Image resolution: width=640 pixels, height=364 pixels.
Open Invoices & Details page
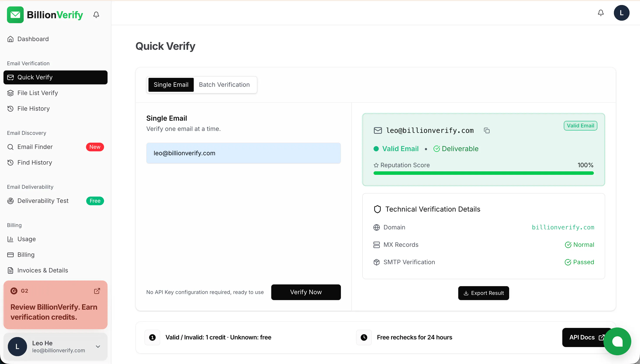56,270
